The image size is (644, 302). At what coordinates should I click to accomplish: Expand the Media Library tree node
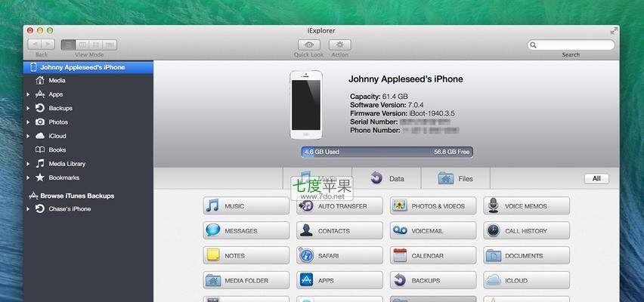pyautogui.click(x=28, y=164)
